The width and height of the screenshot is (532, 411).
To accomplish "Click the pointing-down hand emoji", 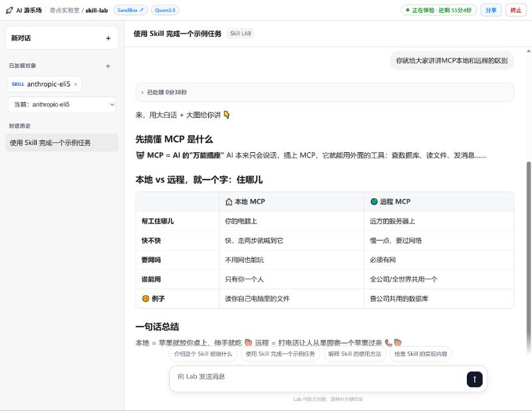I will pyautogui.click(x=227, y=115).
